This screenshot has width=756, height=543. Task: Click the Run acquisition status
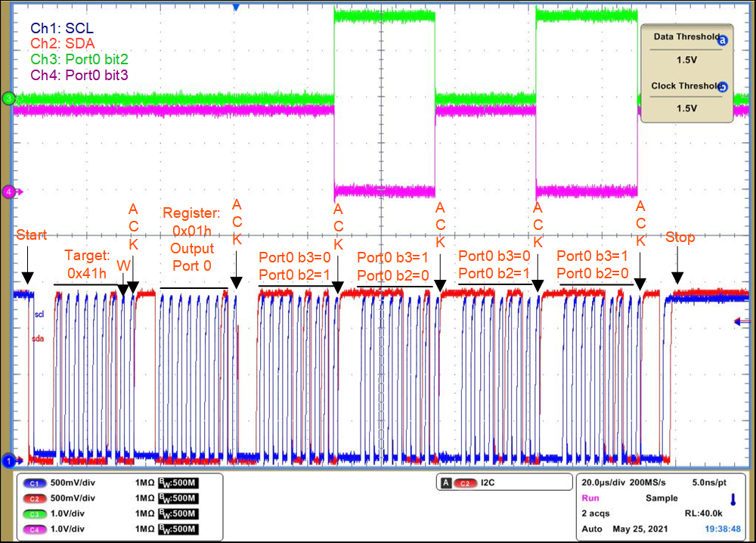[x=589, y=498]
